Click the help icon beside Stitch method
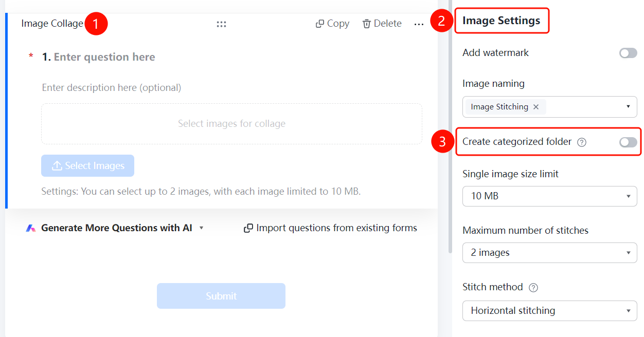 click(533, 288)
